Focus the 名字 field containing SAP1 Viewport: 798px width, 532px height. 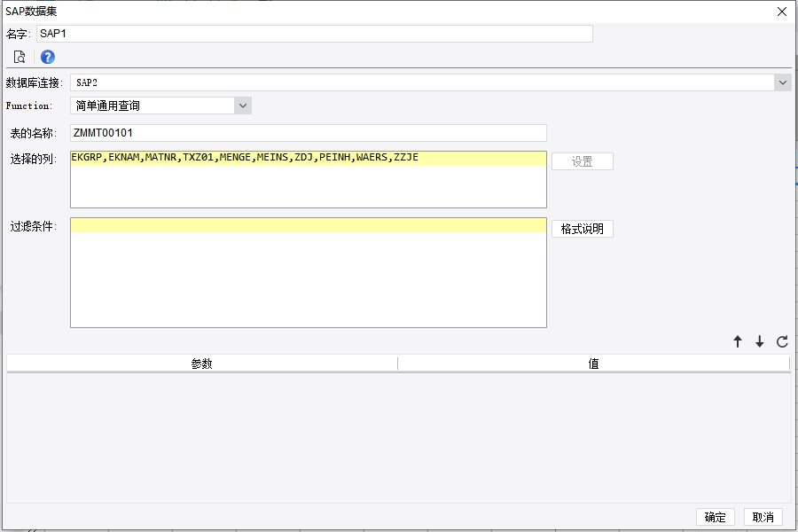315,34
